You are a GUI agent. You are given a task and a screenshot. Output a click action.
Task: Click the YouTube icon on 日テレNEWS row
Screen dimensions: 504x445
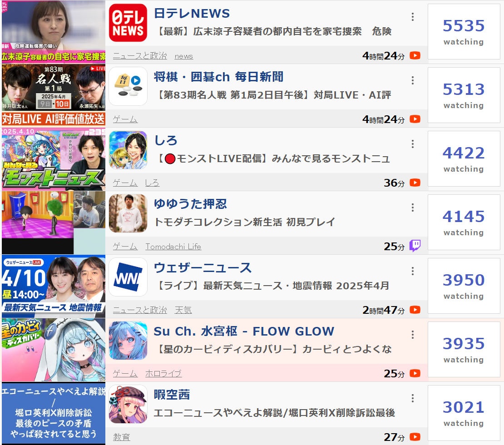pos(415,55)
